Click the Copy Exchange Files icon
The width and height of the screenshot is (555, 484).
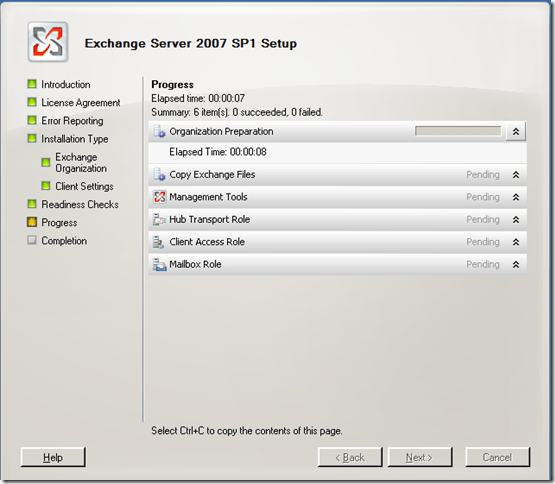tap(159, 175)
